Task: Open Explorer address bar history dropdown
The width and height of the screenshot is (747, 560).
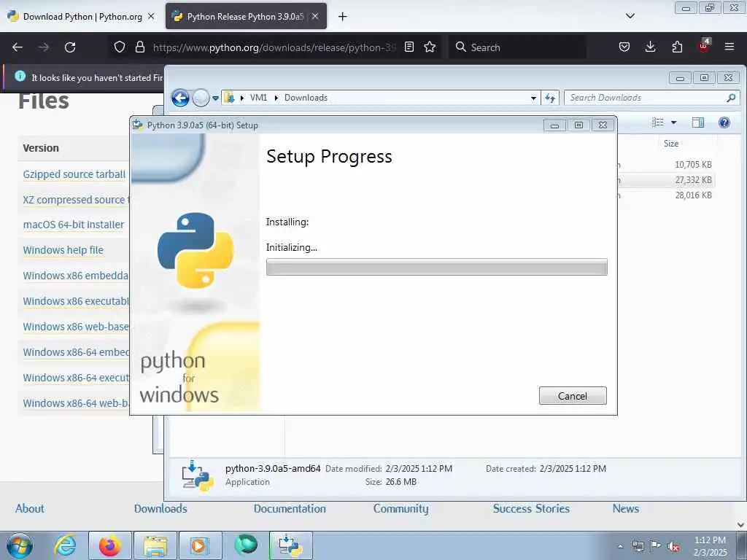Action: point(533,98)
